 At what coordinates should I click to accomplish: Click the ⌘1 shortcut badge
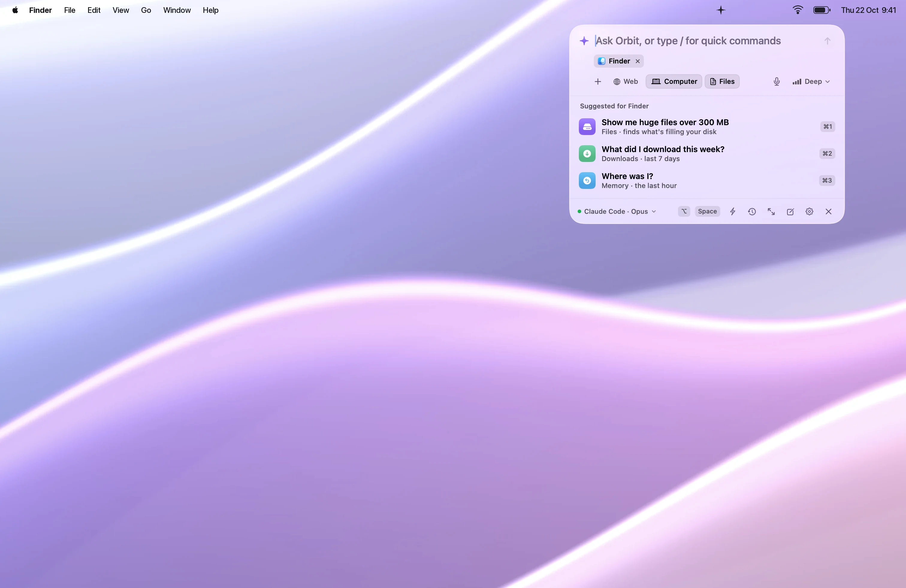pyautogui.click(x=828, y=127)
